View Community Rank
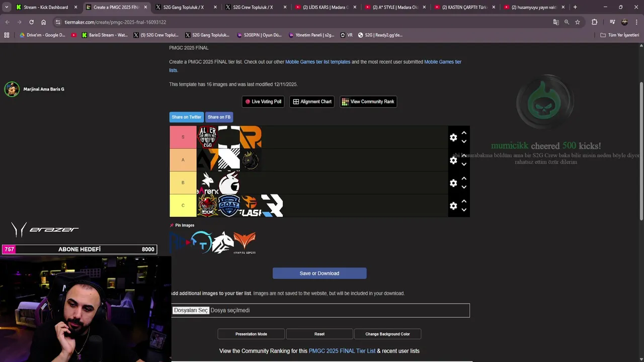644x362 pixels. [x=368, y=102]
